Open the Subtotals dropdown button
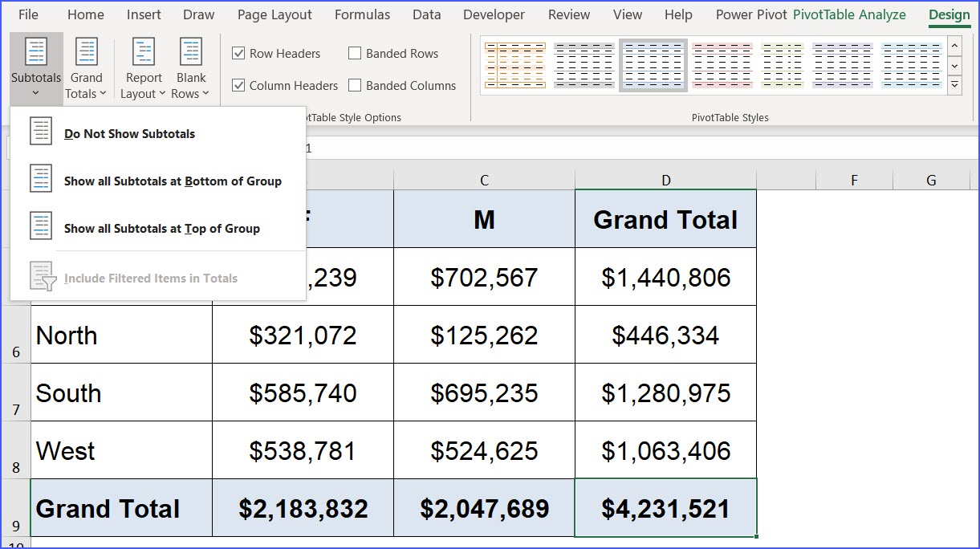 (36, 69)
